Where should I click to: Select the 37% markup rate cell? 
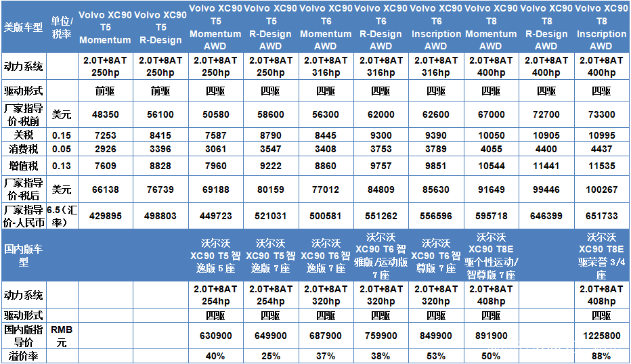(326, 357)
